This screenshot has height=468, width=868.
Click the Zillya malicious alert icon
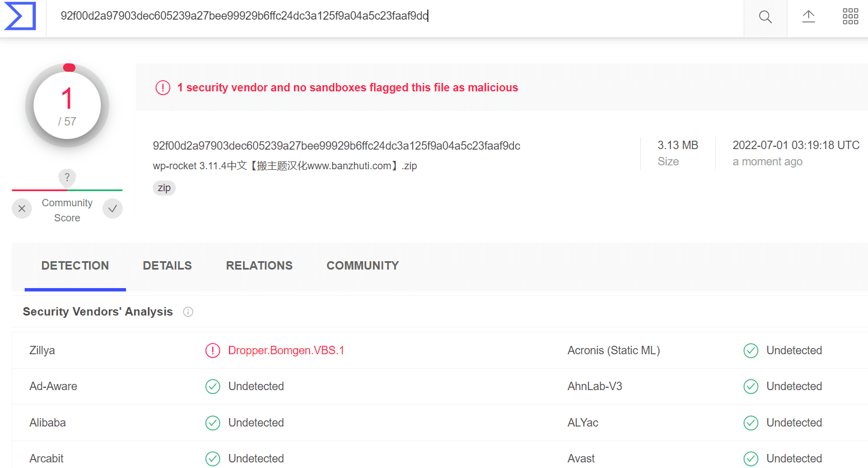tap(213, 350)
